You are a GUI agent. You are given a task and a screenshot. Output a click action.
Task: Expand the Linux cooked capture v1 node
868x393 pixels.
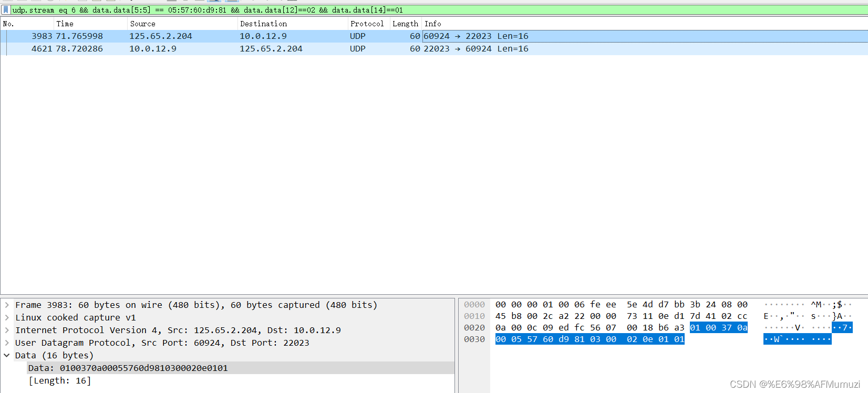pos(7,317)
